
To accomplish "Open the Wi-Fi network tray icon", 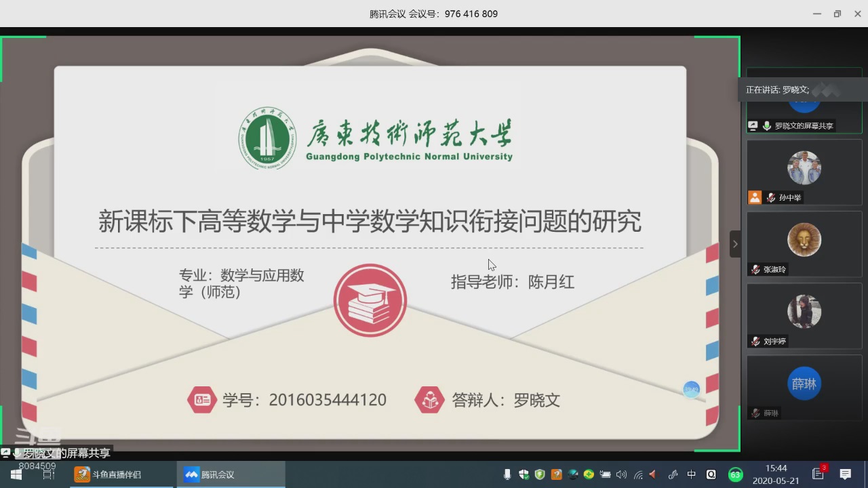I will [637, 474].
